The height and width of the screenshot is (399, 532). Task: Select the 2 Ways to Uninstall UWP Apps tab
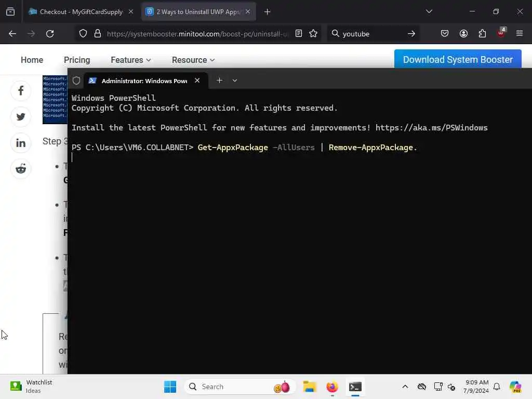click(198, 12)
